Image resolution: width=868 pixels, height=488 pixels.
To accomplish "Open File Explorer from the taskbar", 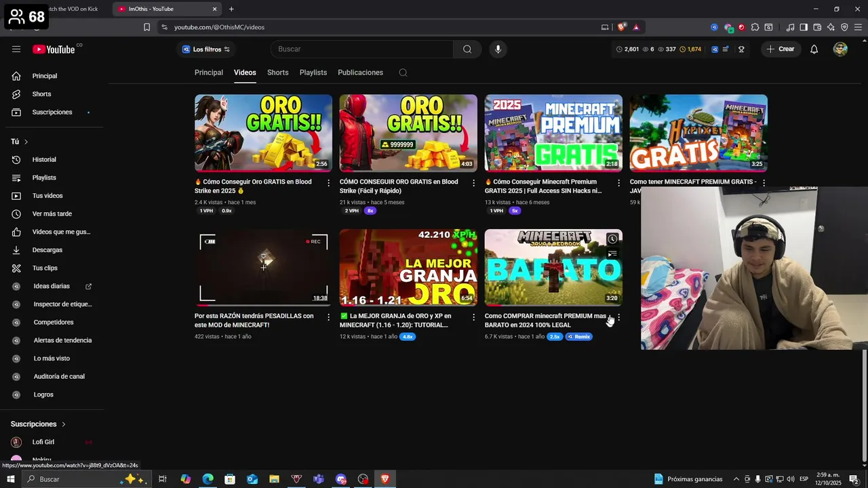I will point(274,479).
